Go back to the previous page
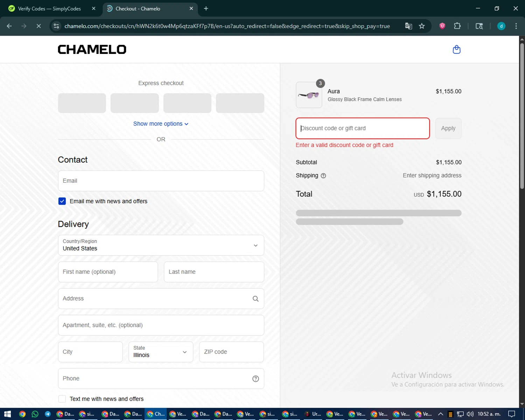 tap(9, 26)
